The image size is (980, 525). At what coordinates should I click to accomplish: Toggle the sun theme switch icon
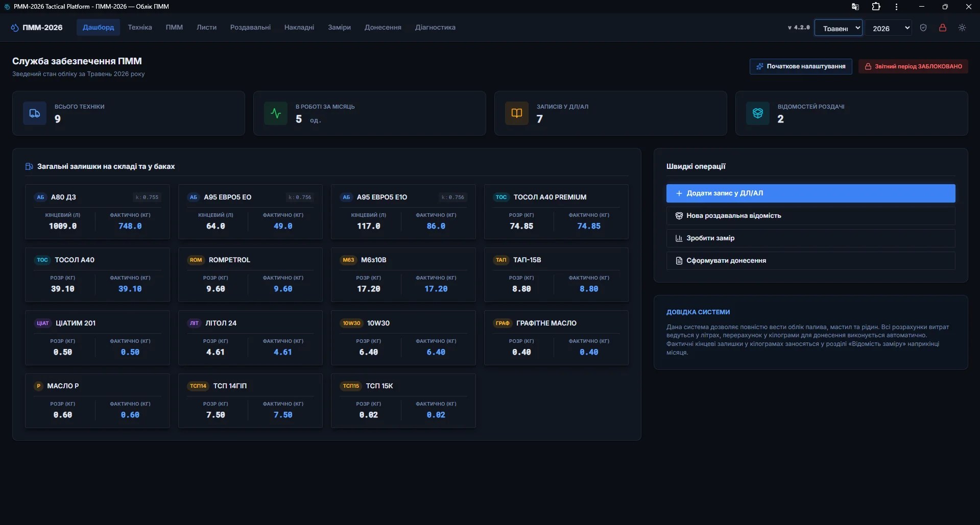[962, 28]
